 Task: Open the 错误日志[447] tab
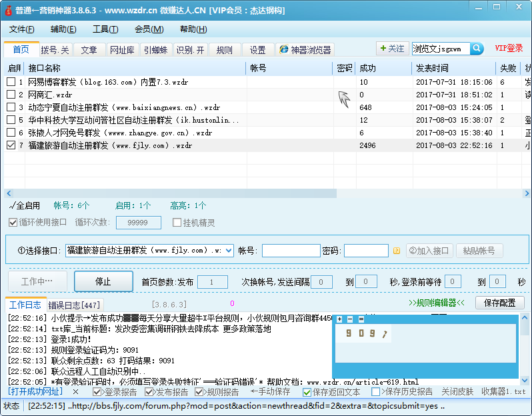[x=74, y=305]
